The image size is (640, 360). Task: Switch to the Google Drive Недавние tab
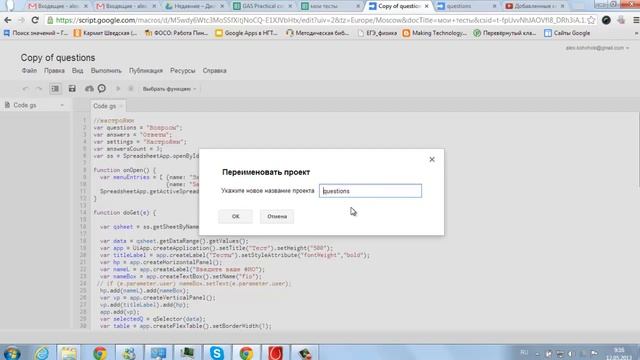tap(194, 6)
